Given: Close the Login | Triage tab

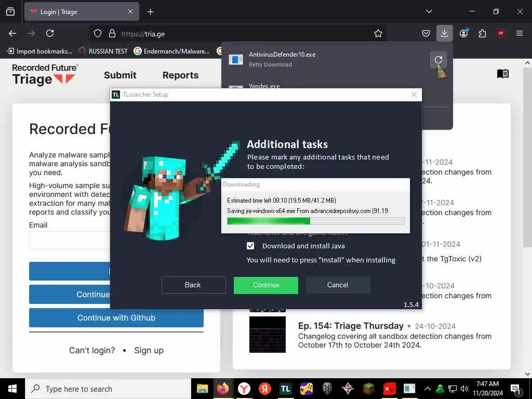Looking at the screenshot, I should tap(130, 12).
